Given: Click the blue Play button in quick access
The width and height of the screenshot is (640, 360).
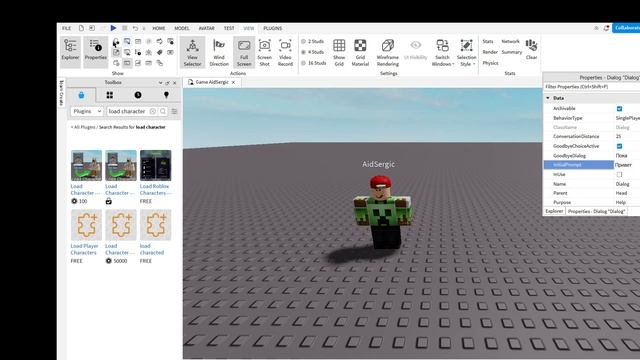Looking at the screenshot, I should 113,28.
